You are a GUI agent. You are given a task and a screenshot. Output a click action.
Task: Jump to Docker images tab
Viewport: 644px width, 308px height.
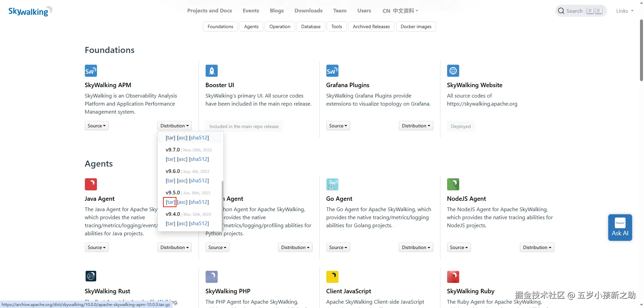point(416,26)
